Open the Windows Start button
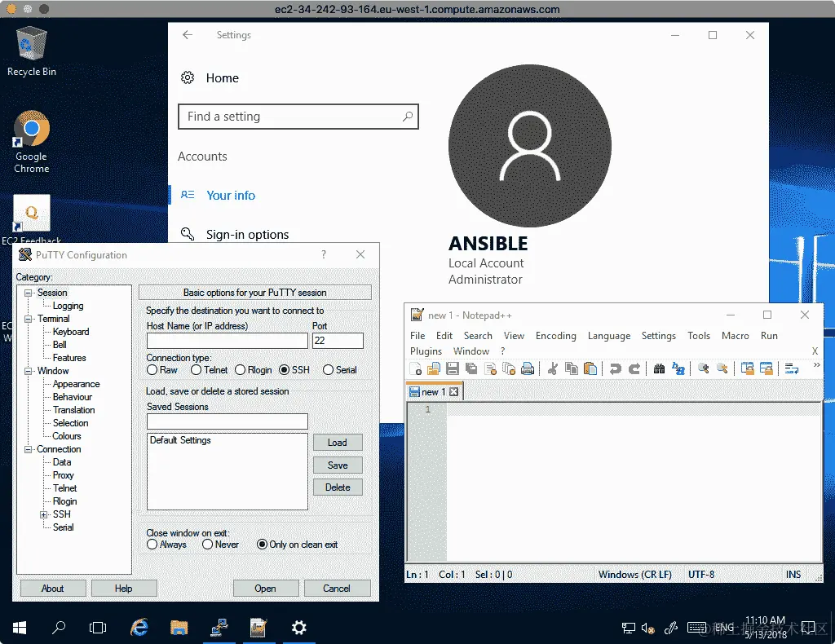Viewport: 835px width, 644px height. click(20, 628)
